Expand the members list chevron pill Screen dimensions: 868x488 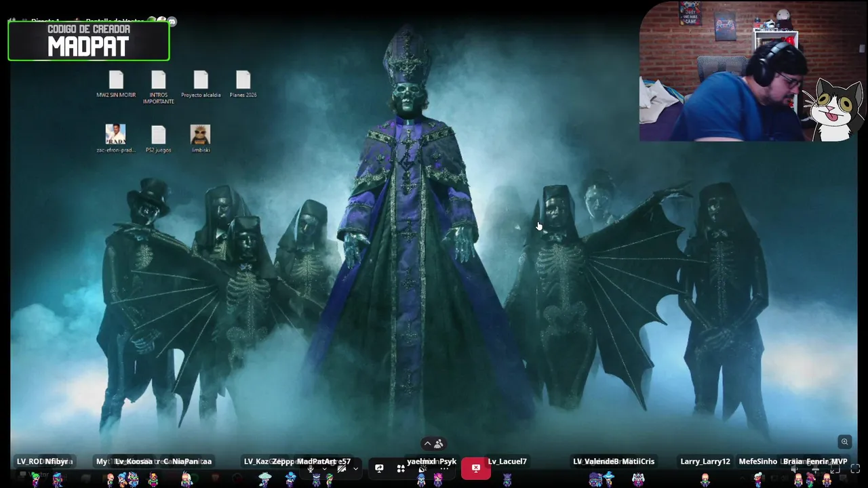[433, 444]
